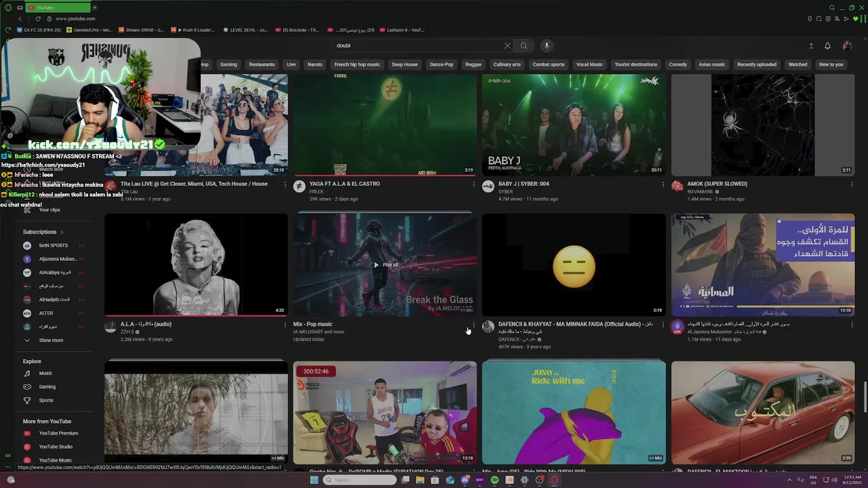Clear the search box with the X icon
The image size is (868, 488).
click(x=507, y=45)
